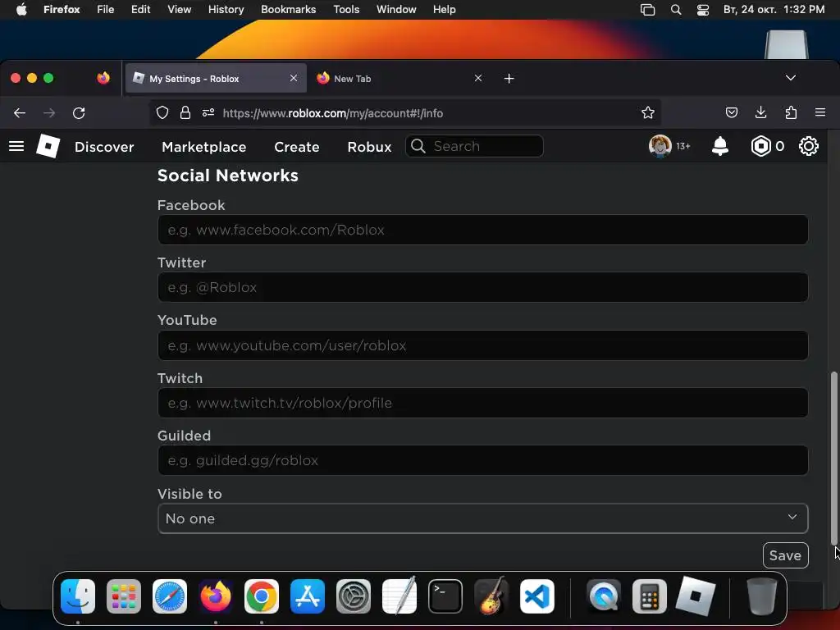The height and width of the screenshot is (630, 840).
Task: Show site security lock information
Action: (x=185, y=112)
